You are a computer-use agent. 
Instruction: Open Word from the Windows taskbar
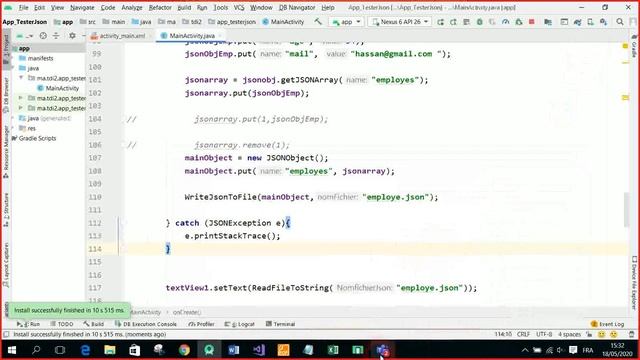point(234,350)
